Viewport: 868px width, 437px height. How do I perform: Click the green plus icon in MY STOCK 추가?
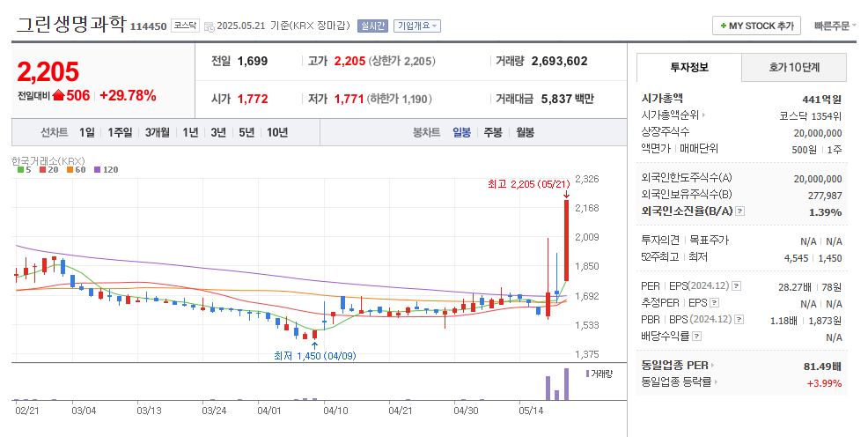tap(723, 26)
